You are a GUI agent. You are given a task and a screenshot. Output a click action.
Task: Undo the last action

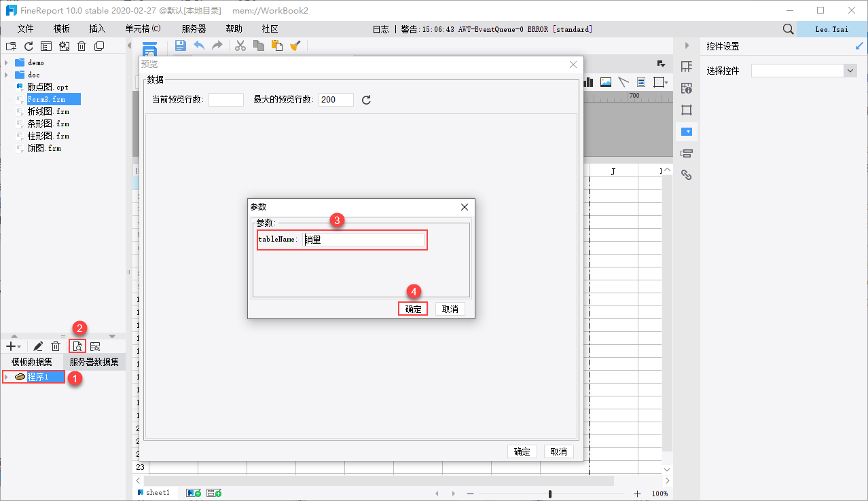[x=199, y=45]
